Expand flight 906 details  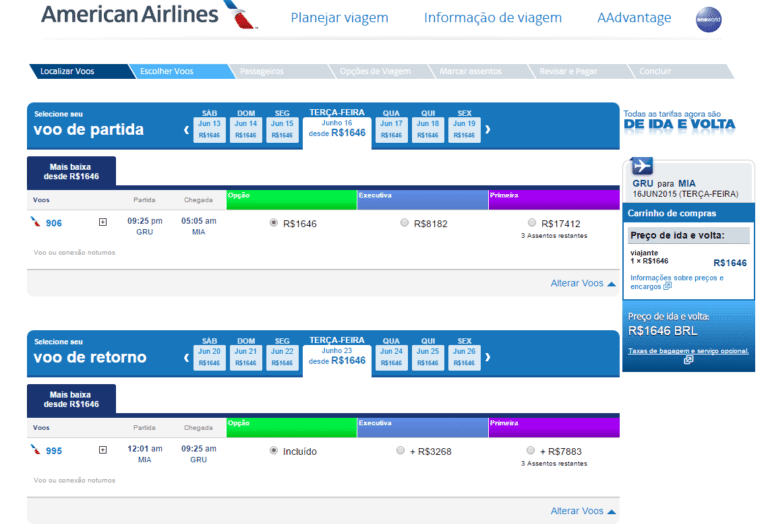click(x=102, y=223)
